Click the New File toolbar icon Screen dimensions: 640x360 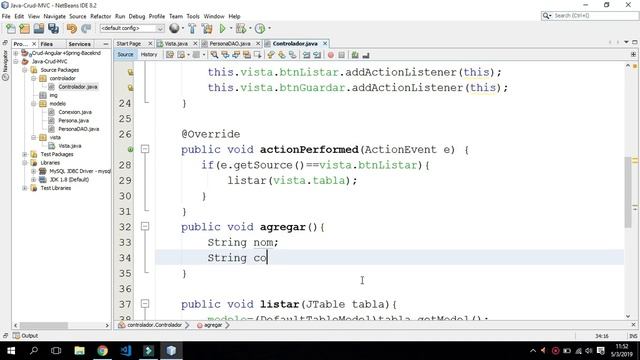[x=11, y=28]
